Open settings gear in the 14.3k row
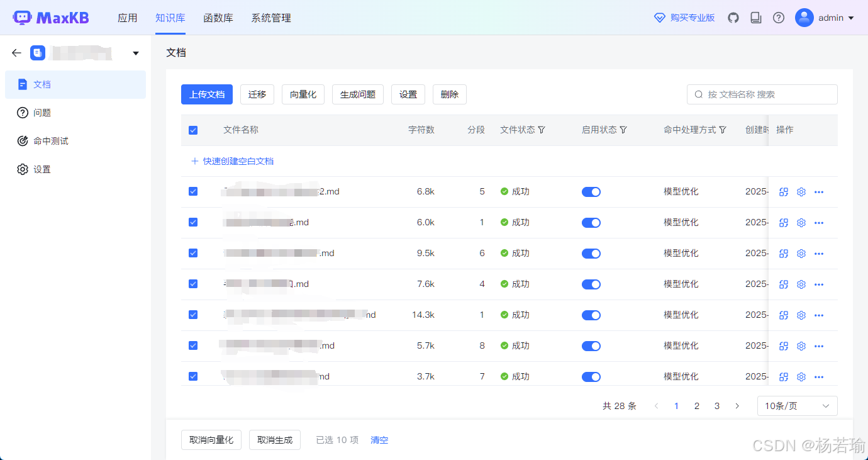The image size is (868, 460). pos(801,315)
